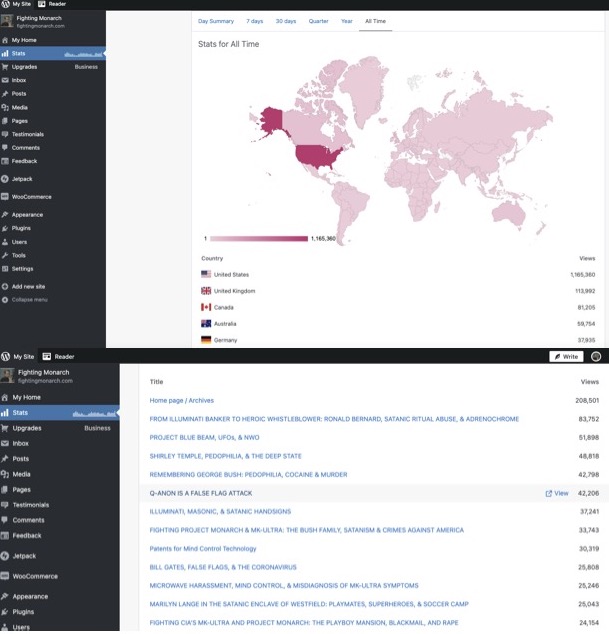Switch to the Year tab
Image resolution: width=609 pixels, height=634 pixels.
346,21
